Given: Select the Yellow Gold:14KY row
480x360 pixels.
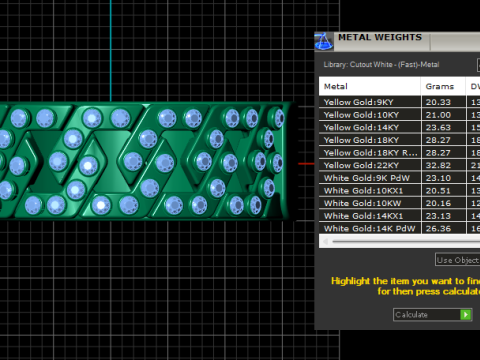Looking at the screenshot, I should point(399,127).
